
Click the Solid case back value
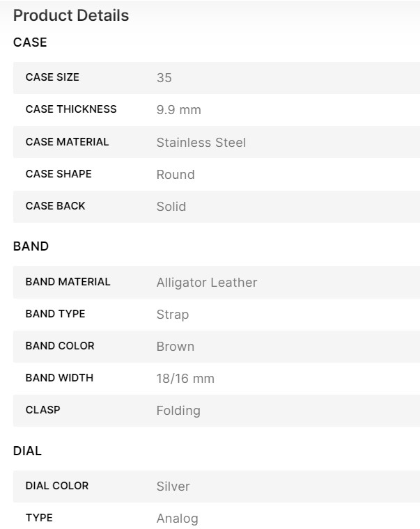pos(171,207)
